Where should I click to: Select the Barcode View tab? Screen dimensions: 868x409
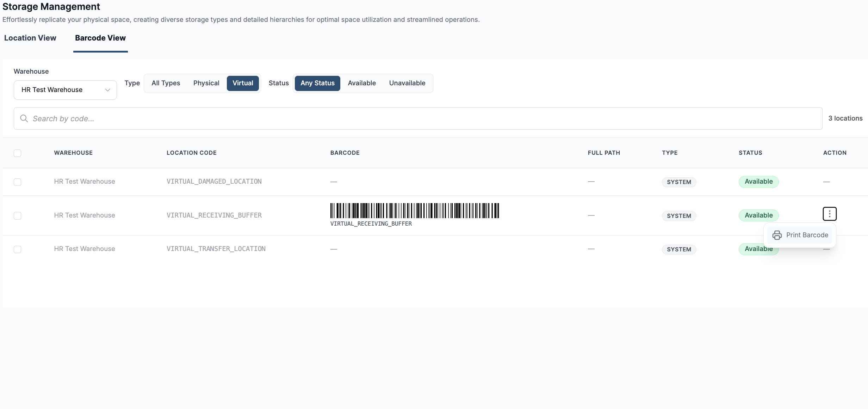(100, 38)
